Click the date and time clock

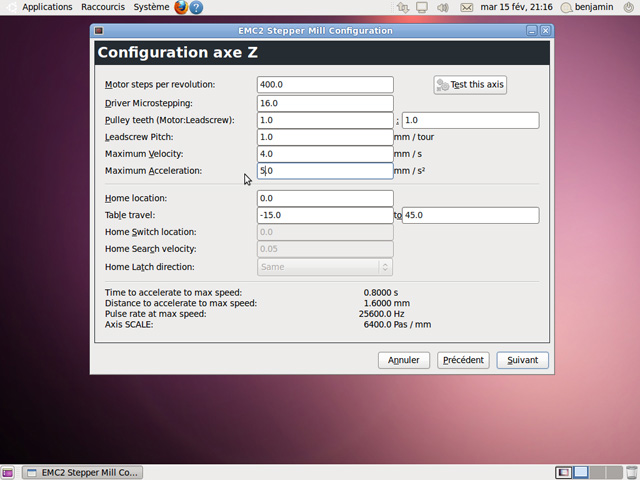[x=516, y=7]
